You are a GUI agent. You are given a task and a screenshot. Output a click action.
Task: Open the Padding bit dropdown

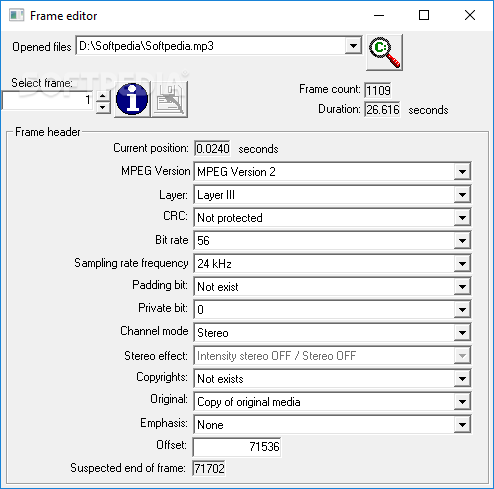(x=462, y=287)
